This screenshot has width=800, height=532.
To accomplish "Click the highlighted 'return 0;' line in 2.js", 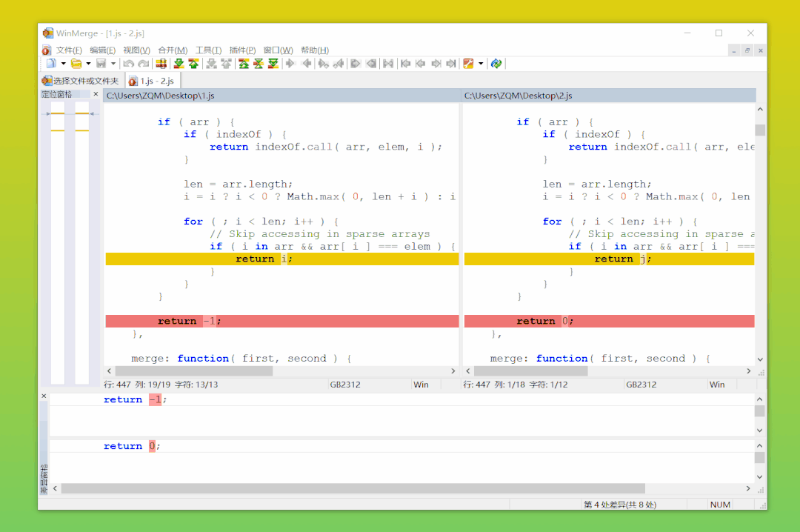I will pyautogui.click(x=609, y=321).
